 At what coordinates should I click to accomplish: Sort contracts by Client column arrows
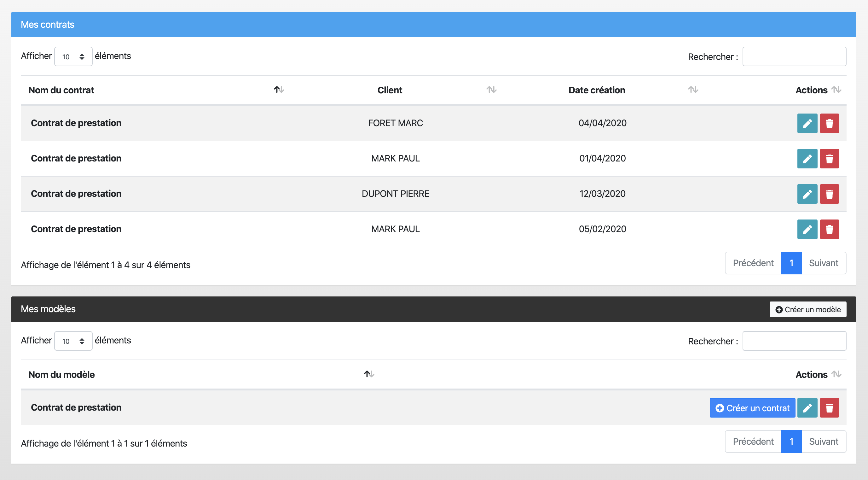coord(491,90)
